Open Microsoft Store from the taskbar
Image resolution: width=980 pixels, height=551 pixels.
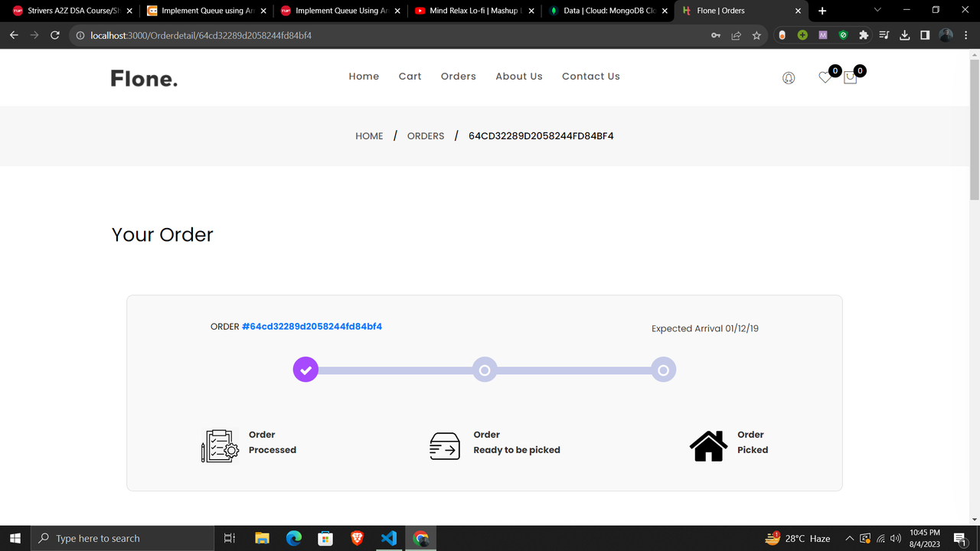[325, 538]
